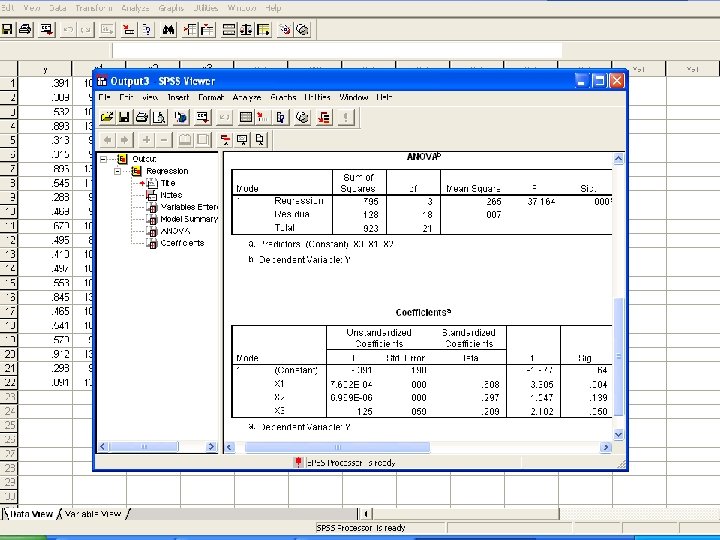
Task: Collapse the Regression node in outline tree
Action: pyautogui.click(x=118, y=171)
